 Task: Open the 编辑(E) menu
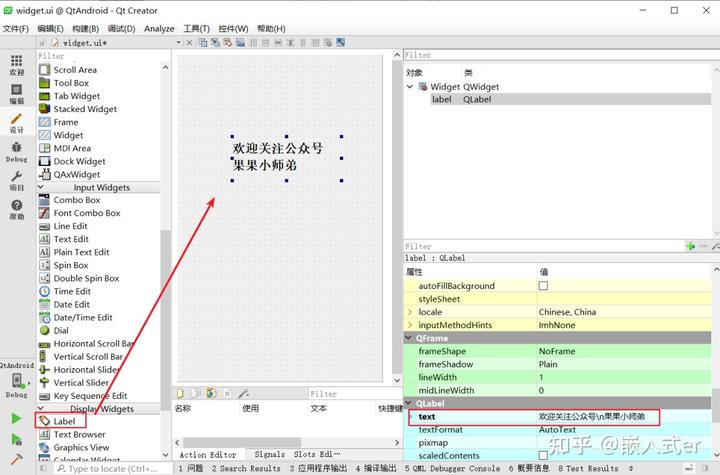point(51,28)
